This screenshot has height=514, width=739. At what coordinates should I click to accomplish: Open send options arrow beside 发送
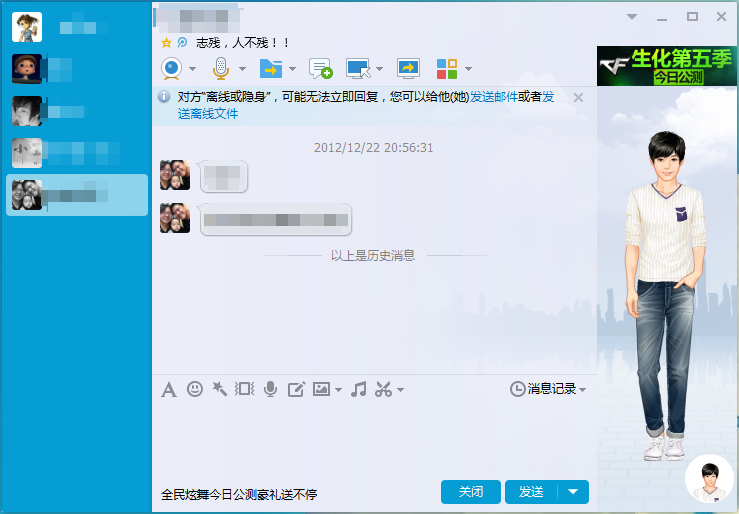(x=573, y=492)
